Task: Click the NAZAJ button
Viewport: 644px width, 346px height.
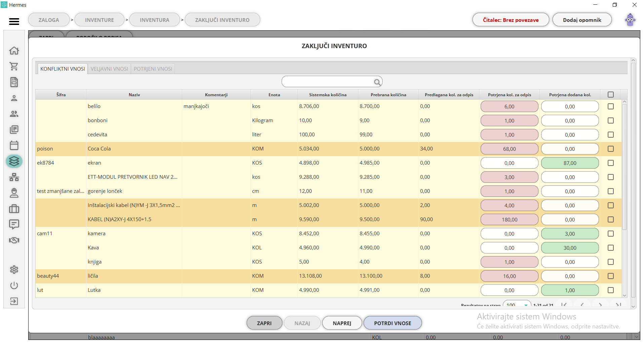Action: 302,323
